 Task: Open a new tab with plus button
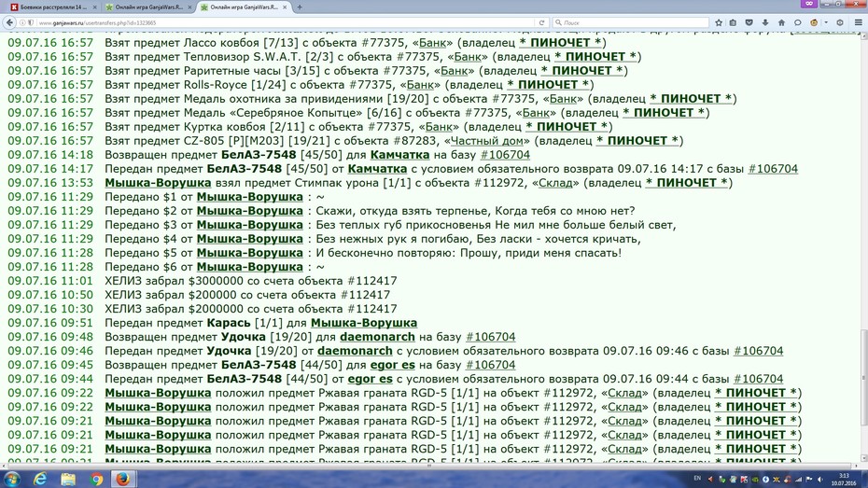300,7
